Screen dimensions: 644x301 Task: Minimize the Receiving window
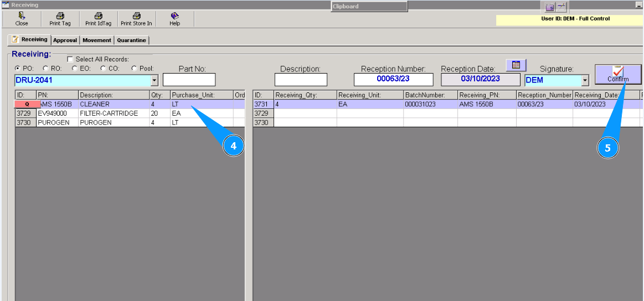pos(638,6)
